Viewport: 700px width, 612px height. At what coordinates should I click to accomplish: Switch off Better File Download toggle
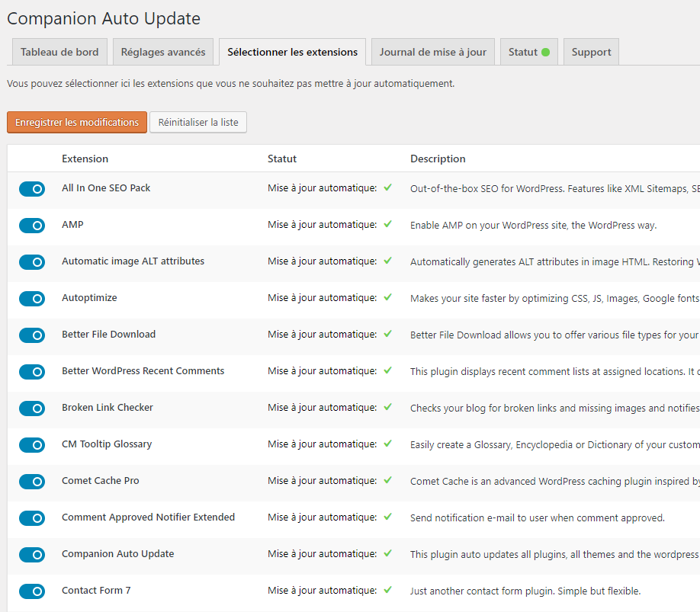32,335
